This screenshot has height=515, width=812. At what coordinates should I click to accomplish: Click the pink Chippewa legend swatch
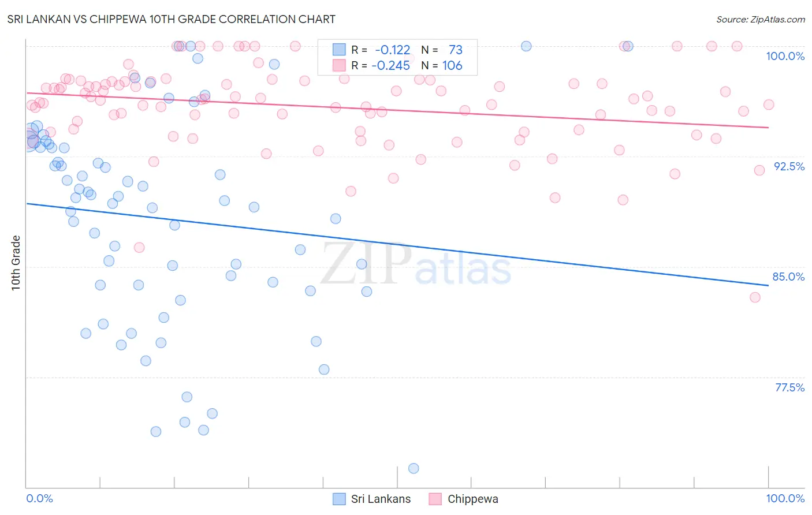(435, 499)
